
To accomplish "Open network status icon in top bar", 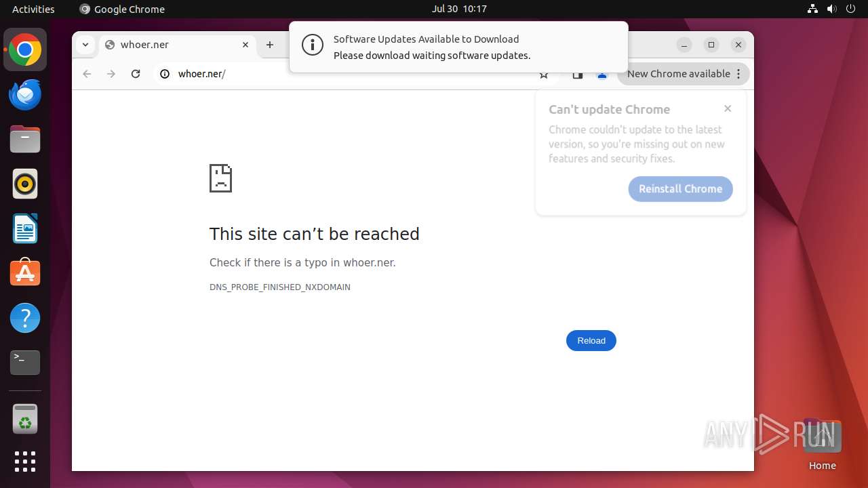I will coord(813,9).
